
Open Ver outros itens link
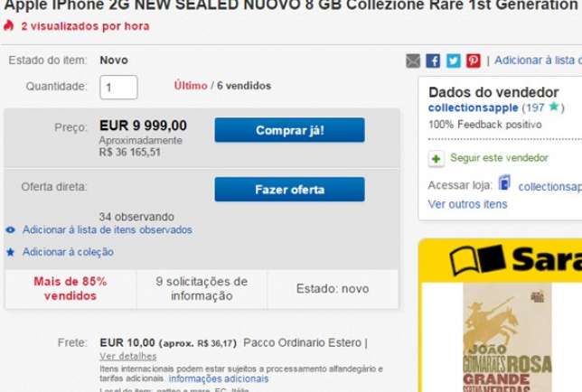[468, 204]
